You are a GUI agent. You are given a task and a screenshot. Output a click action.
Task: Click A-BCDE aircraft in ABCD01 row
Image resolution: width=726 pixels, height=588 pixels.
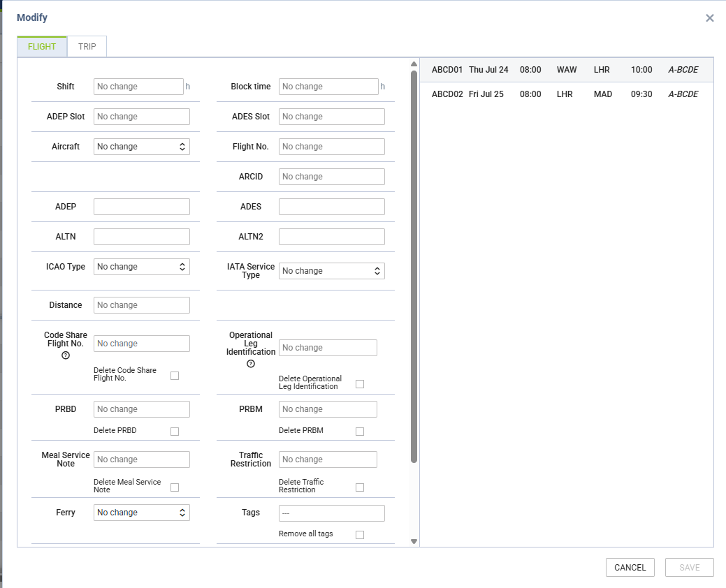[x=683, y=70]
